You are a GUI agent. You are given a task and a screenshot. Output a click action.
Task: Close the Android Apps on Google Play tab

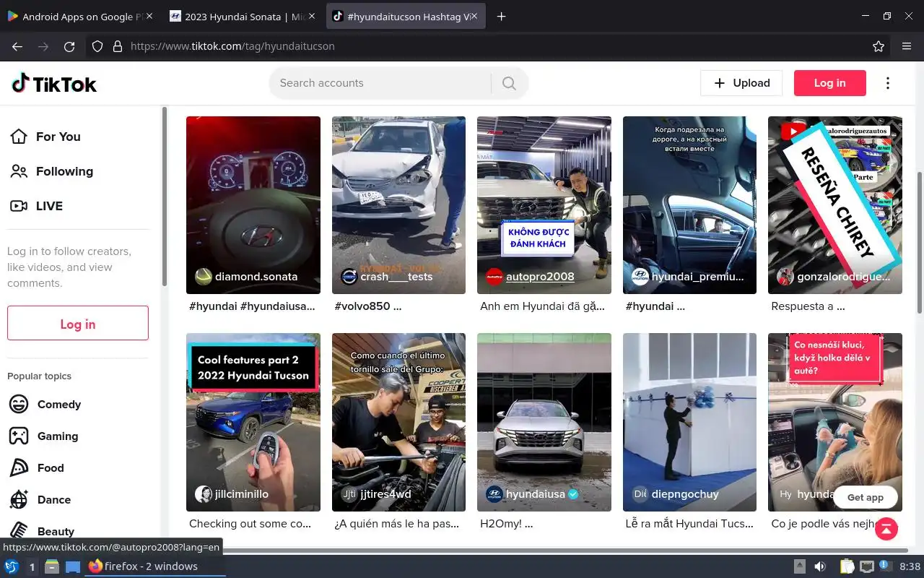pos(149,17)
